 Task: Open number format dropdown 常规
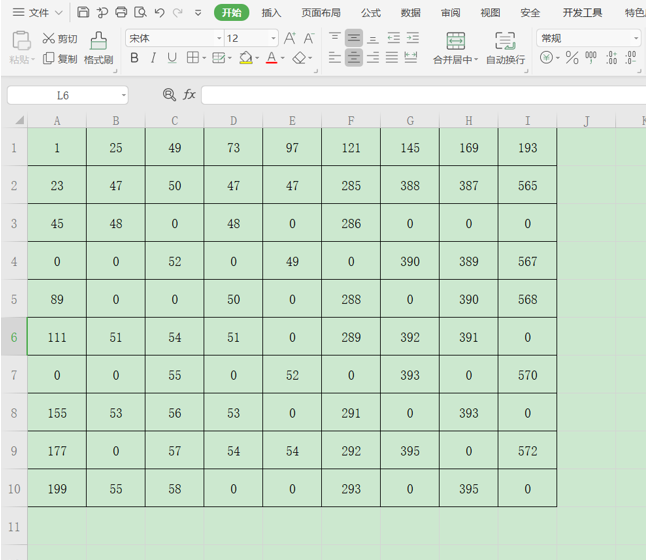[x=636, y=38]
